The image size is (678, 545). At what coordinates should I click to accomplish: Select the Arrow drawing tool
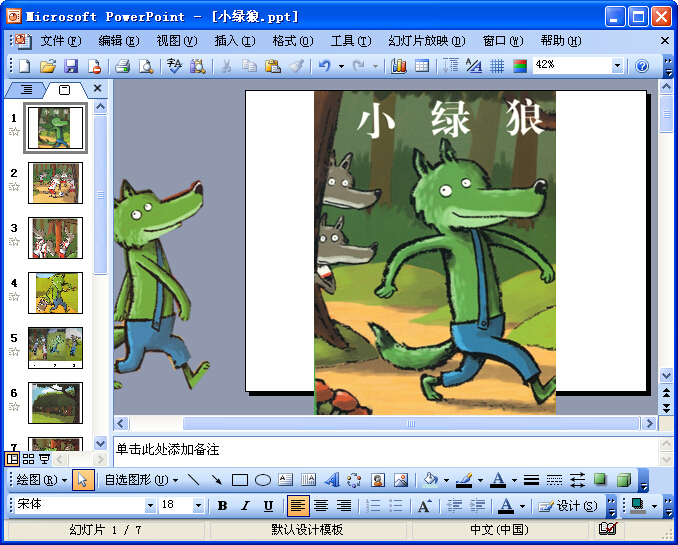click(x=217, y=480)
